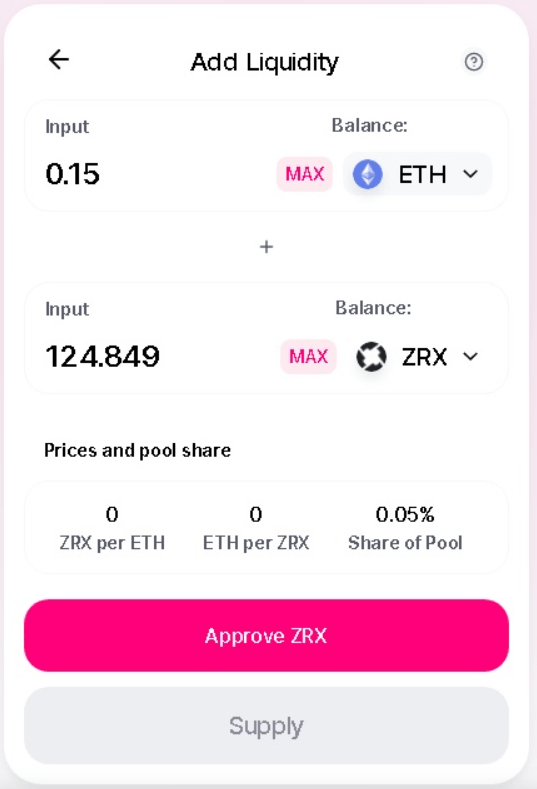Image resolution: width=537 pixels, height=789 pixels.
Task: Set max ETH amount with MAX
Action: click(x=304, y=174)
